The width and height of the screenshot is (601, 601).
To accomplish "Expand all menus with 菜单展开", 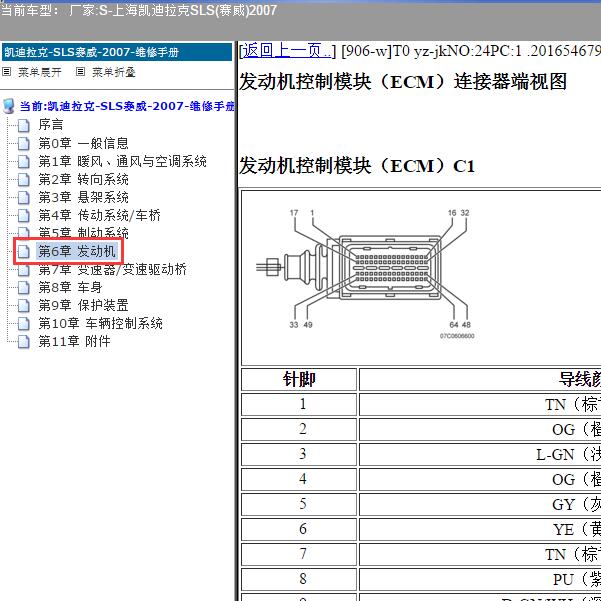I will (39, 72).
